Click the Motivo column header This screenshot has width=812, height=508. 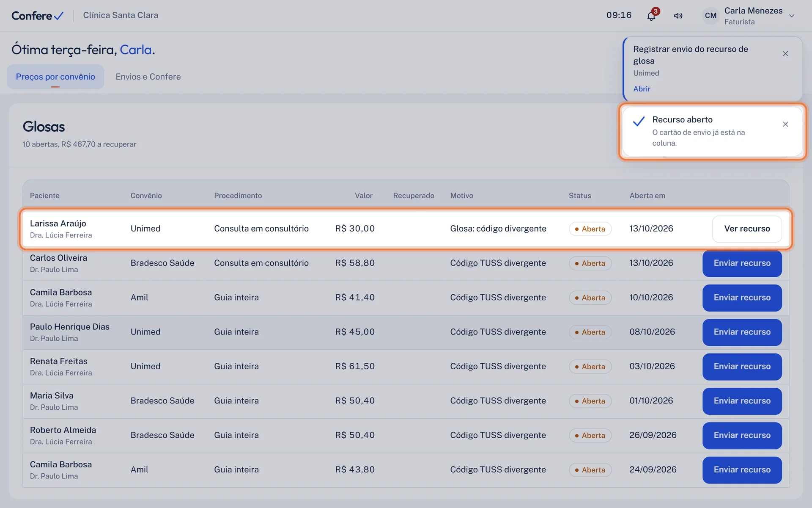click(461, 196)
